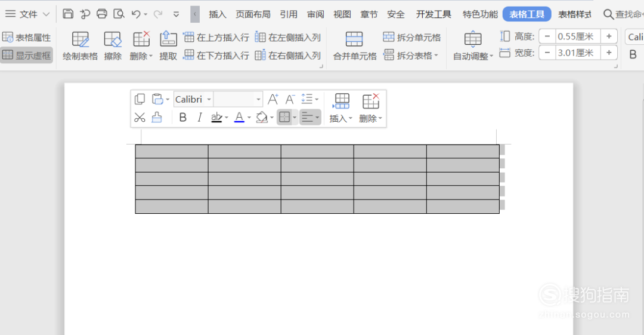This screenshot has height=335, width=644.
Task: Switch to the 特色功能 tab
Action: (479, 14)
